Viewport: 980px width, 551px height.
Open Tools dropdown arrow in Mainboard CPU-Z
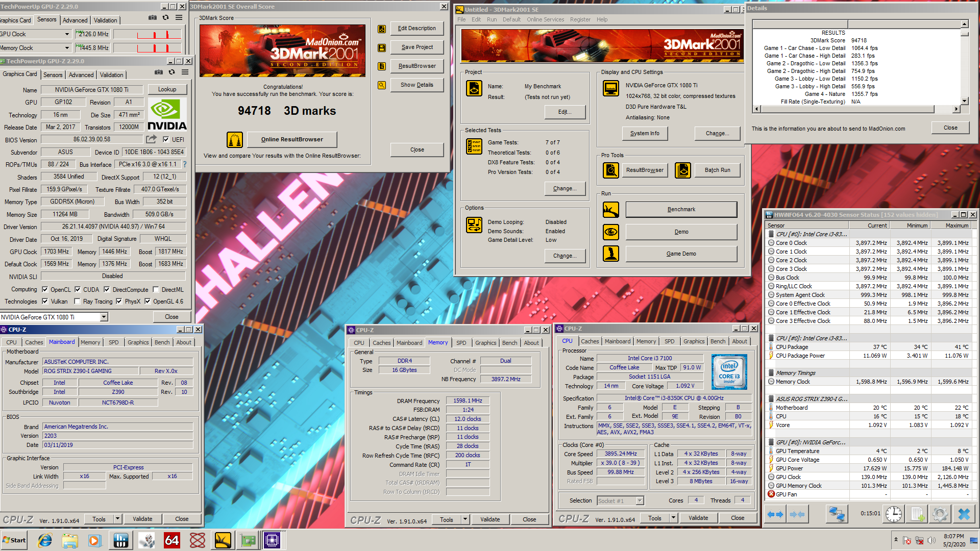[118, 519]
